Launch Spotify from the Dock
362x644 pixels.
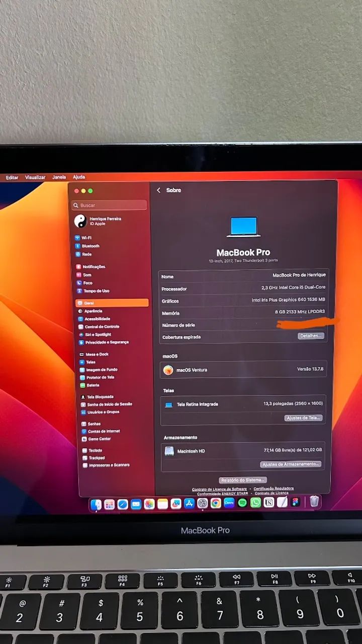point(242,503)
